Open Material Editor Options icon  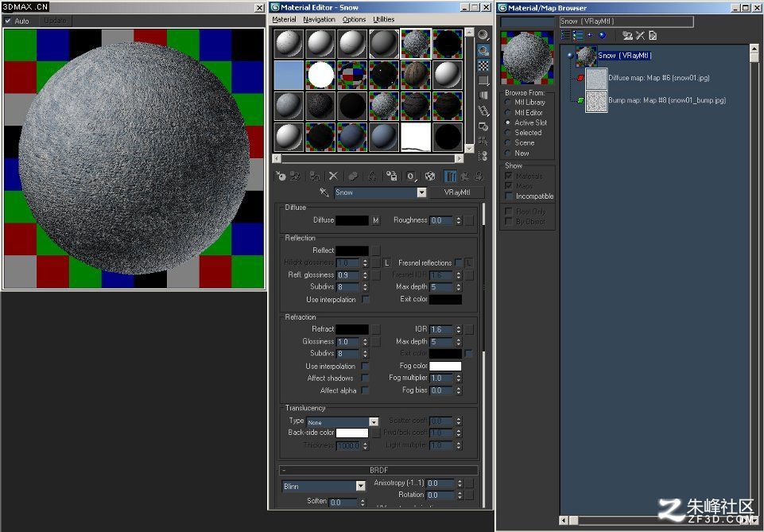click(x=483, y=126)
